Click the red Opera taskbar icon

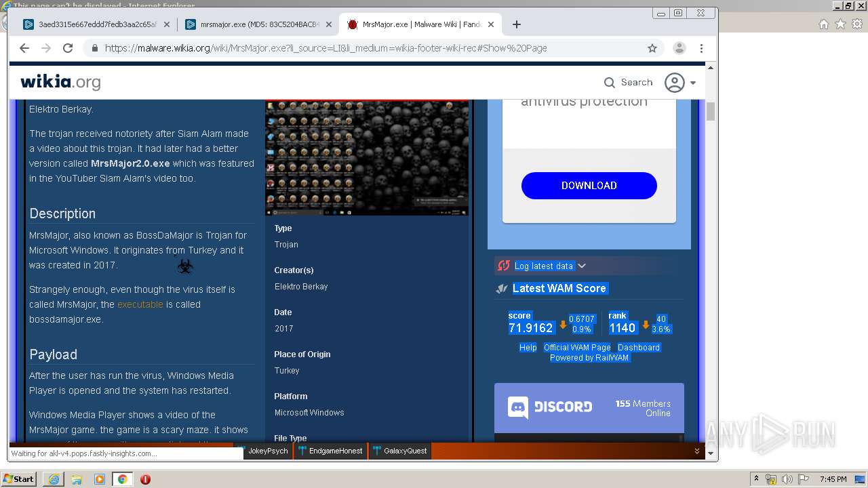[x=145, y=479]
